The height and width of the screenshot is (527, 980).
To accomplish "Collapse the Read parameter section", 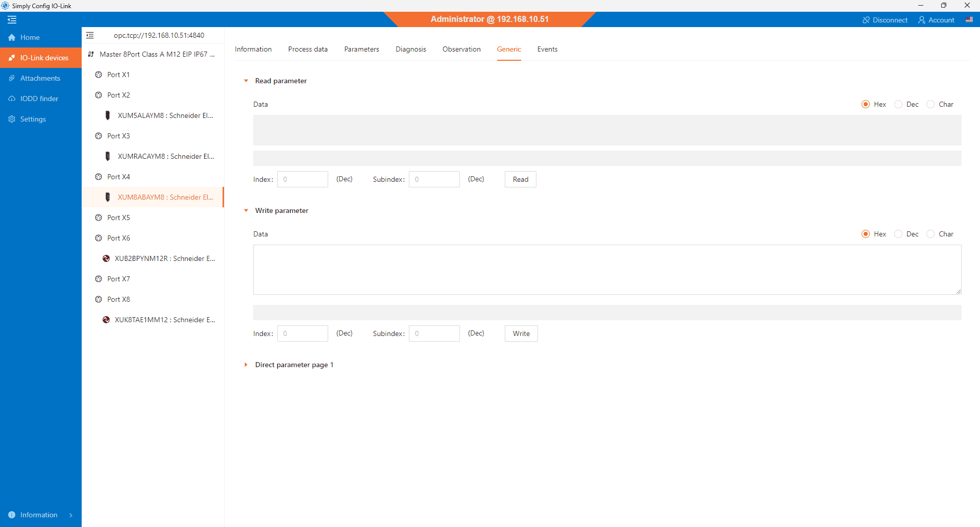I will (x=246, y=81).
